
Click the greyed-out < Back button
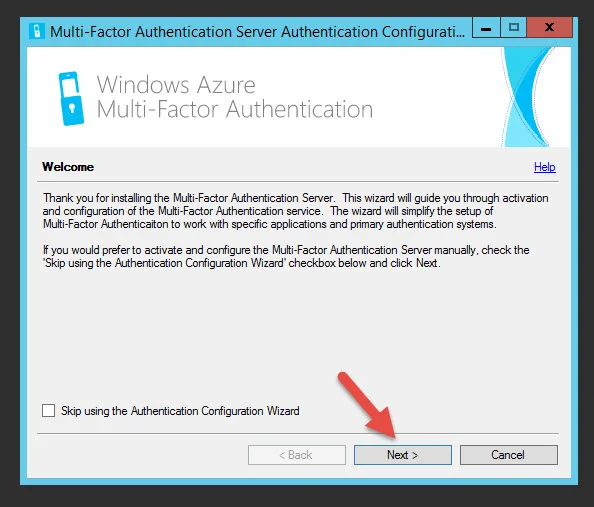pos(297,455)
